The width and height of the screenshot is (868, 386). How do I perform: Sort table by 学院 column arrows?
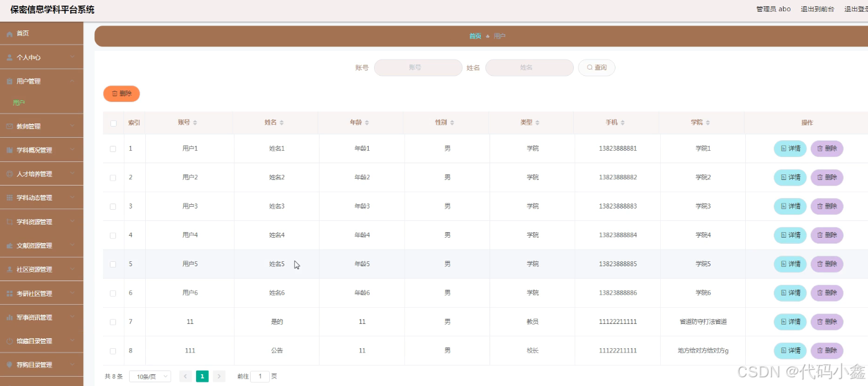point(707,123)
